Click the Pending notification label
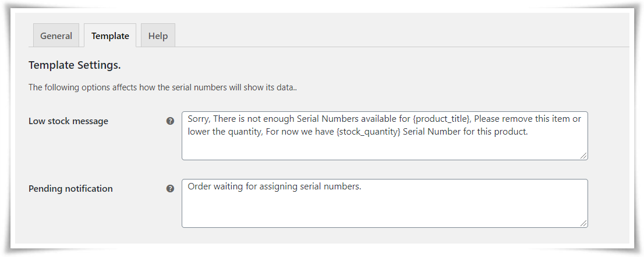The height and width of the screenshot is (257, 644). [x=70, y=189]
